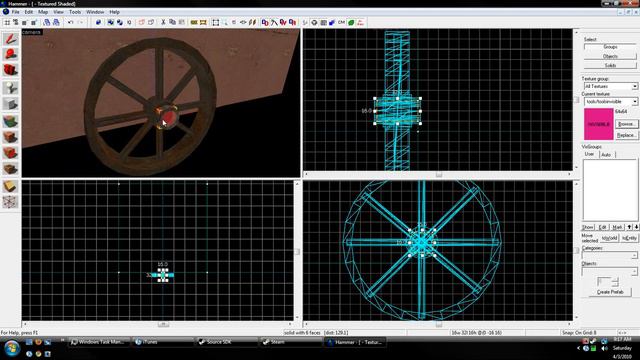Viewport: 640px width, 360px height.
Task: Open the Help menu
Action: coord(115,12)
